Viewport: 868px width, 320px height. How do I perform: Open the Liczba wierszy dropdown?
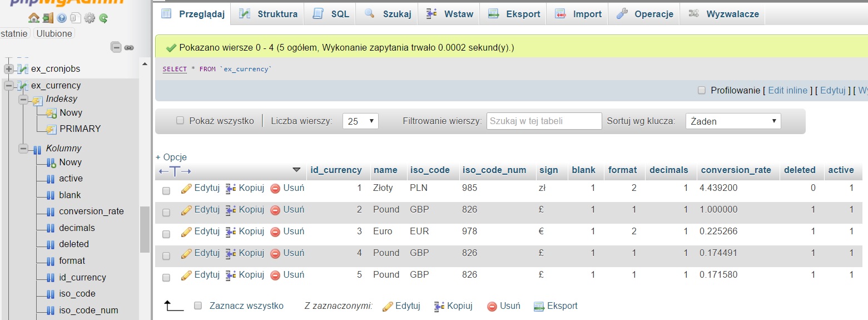point(360,121)
